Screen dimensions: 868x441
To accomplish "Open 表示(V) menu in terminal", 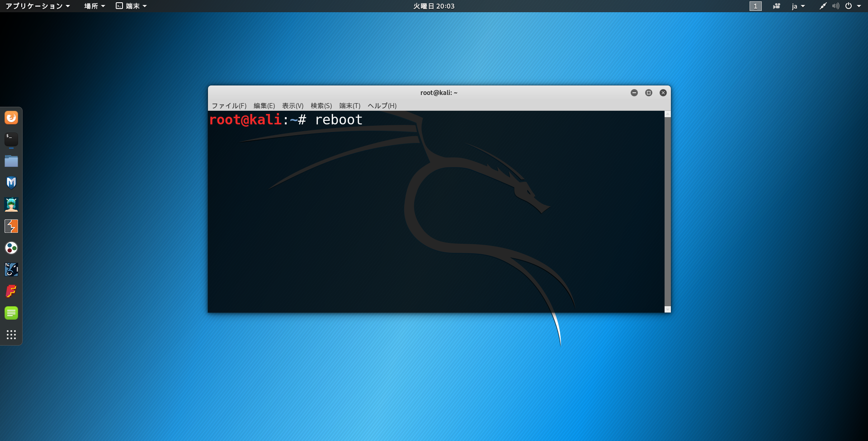I will 292,105.
